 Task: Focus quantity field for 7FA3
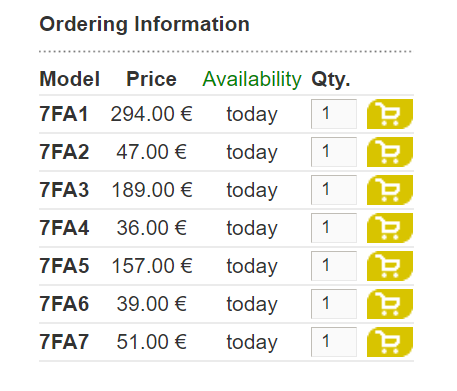(x=334, y=190)
